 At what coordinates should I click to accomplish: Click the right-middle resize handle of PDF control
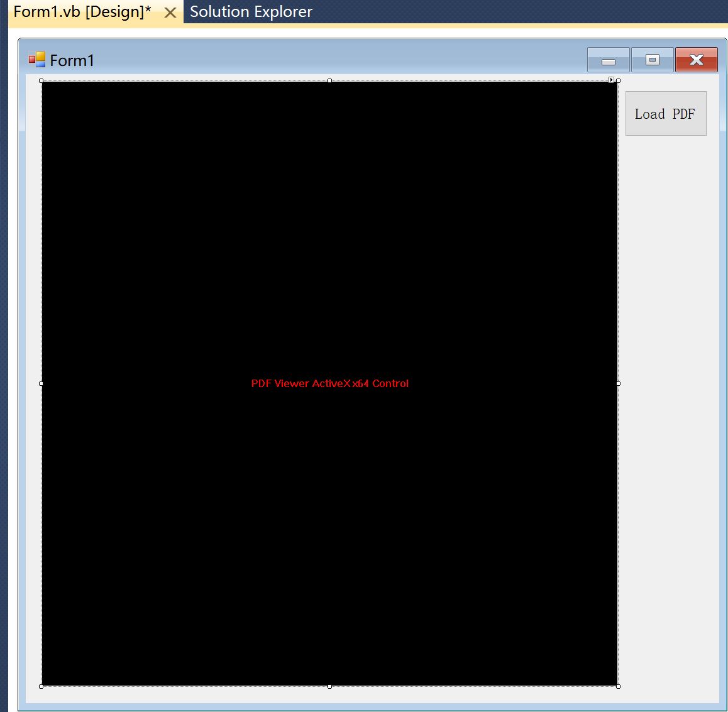coord(619,383)
